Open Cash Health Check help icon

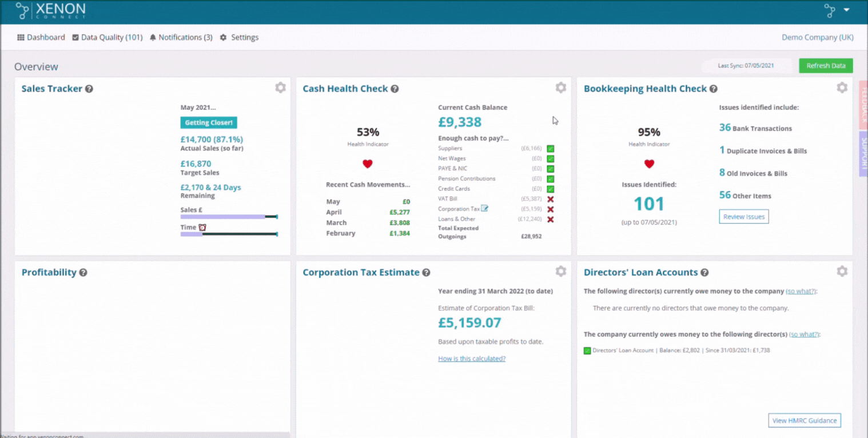(395, 89)
